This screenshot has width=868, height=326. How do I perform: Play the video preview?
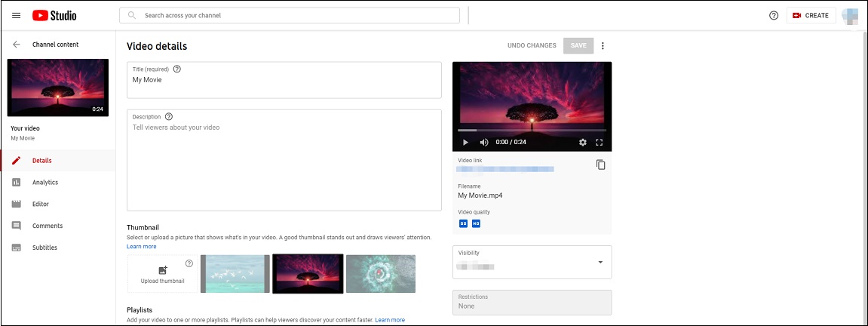point(465,142)
